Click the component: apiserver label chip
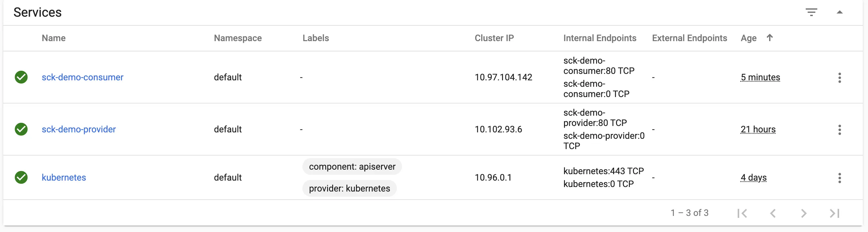This screenshot has width=868, height=232. tap(352, 166)
